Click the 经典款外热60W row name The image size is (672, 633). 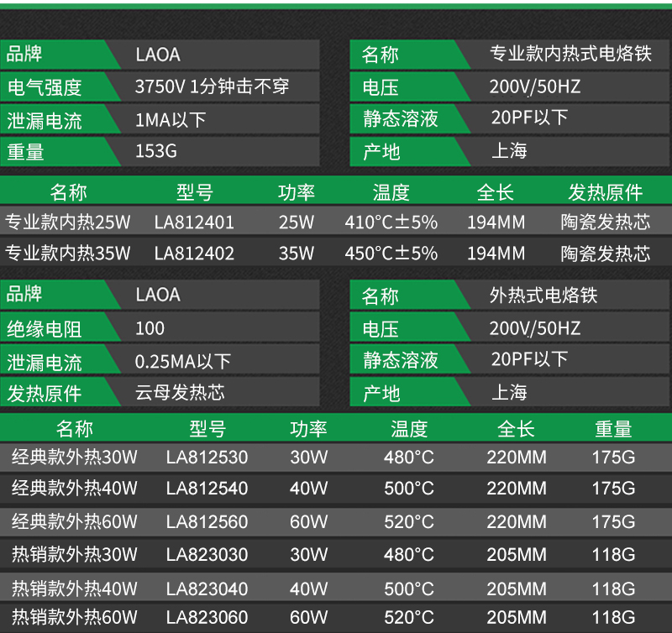(x=75, y=522)
